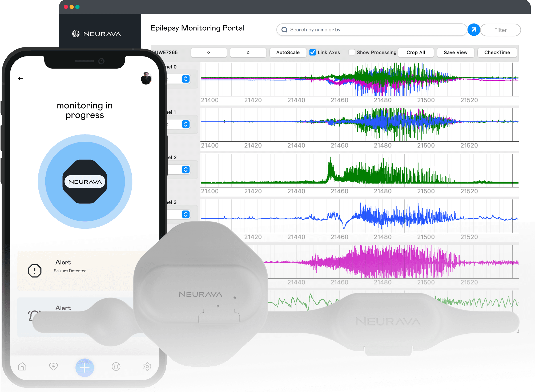
Task: Open the user profile avatar
Action: tap(146, 79)
